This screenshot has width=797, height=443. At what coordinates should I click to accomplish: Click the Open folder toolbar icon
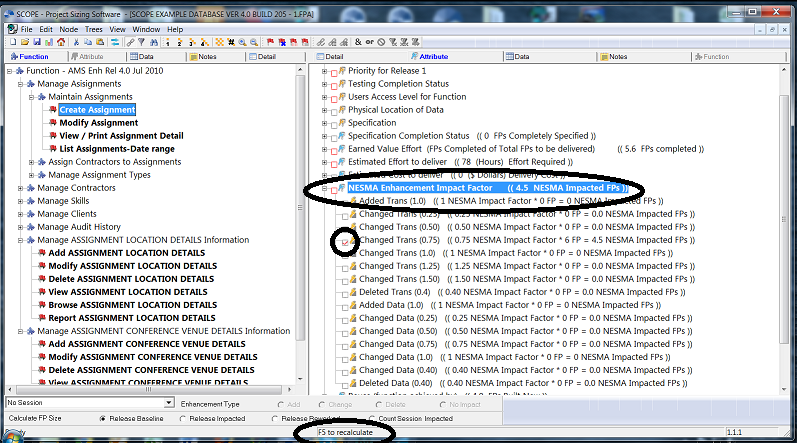[x=24, y=42]
